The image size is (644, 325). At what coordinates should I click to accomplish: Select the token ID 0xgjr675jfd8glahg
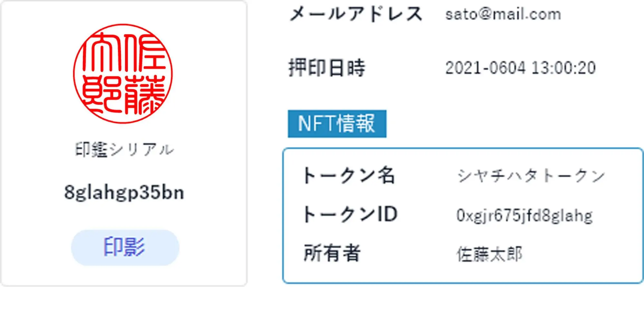[524, 215]
